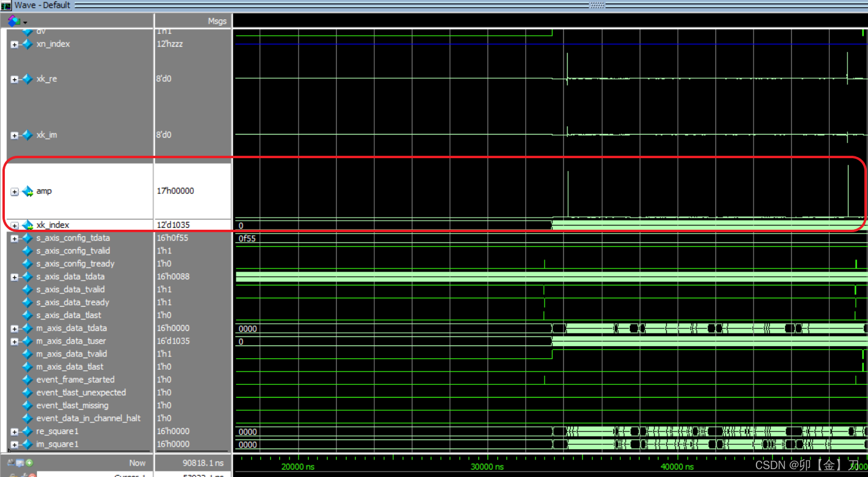868x477 pixels.
Task: Click diamond icon of m_axis_data_tvalid
Action: tap(27, 354)
